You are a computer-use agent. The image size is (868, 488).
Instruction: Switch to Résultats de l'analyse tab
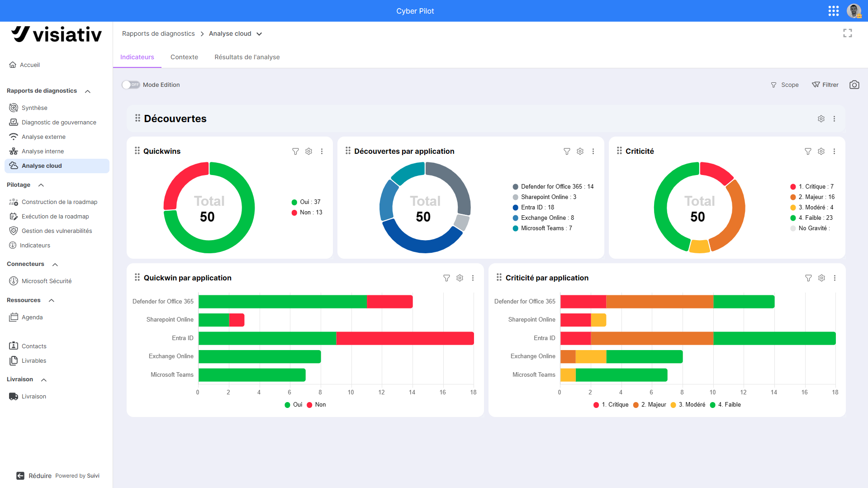[247, 57]
